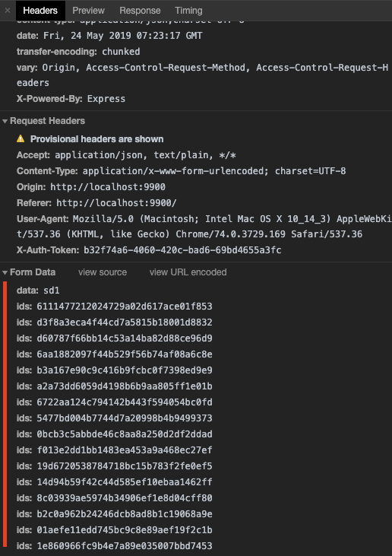Switch to the Preview tab
This screenshot has width=392, height=556.
point(89,11)
